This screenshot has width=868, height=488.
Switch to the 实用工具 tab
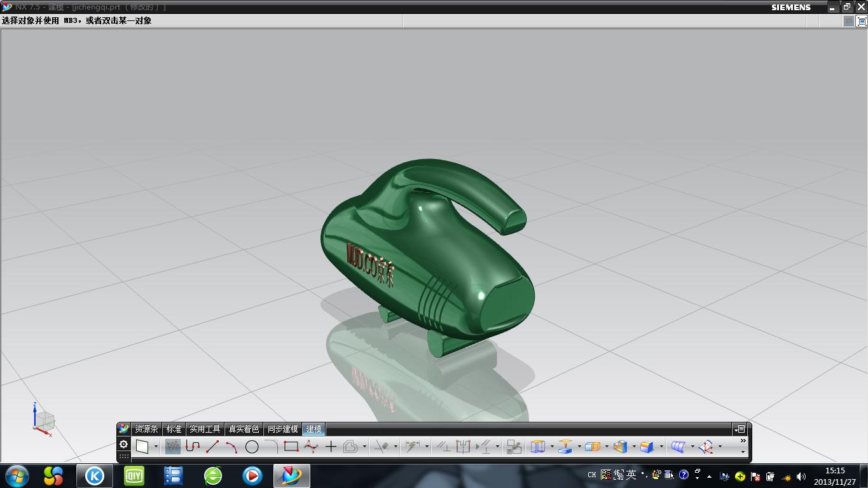click(205, 429)
